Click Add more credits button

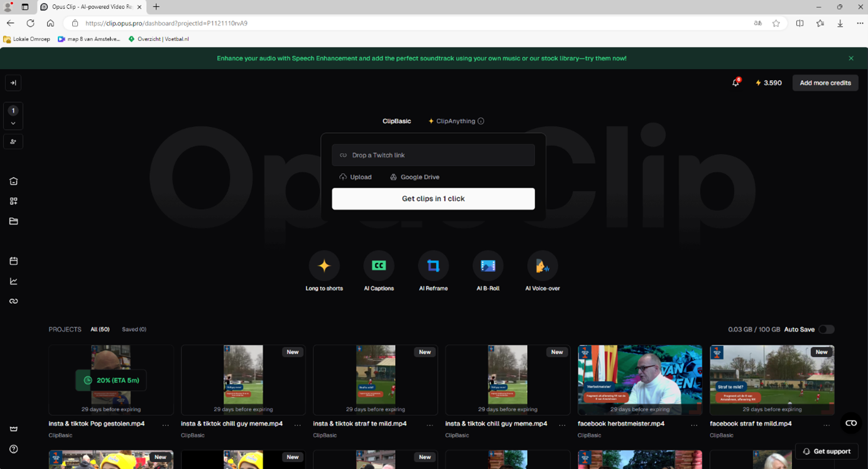coord(825,83)
